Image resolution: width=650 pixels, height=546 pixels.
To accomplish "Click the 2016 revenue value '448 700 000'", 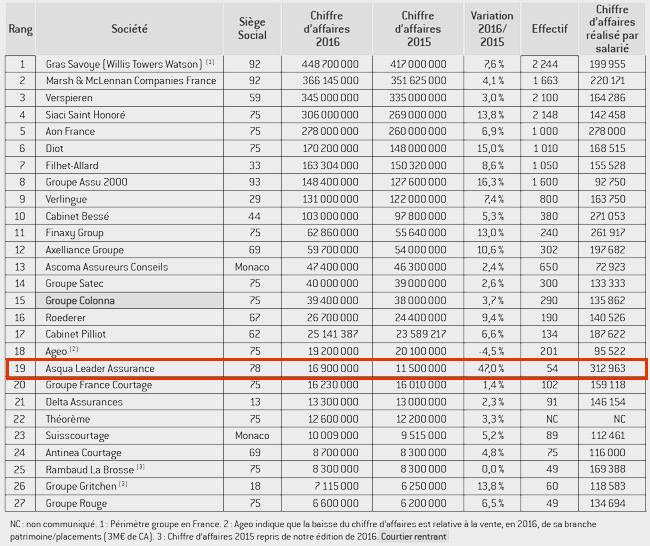I will tap(330, 64).
